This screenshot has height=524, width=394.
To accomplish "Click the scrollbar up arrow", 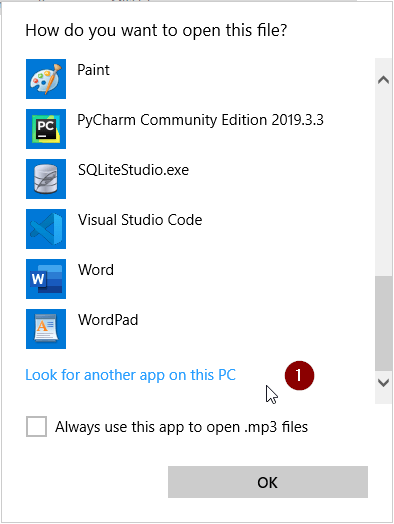I will pos(383,80).
